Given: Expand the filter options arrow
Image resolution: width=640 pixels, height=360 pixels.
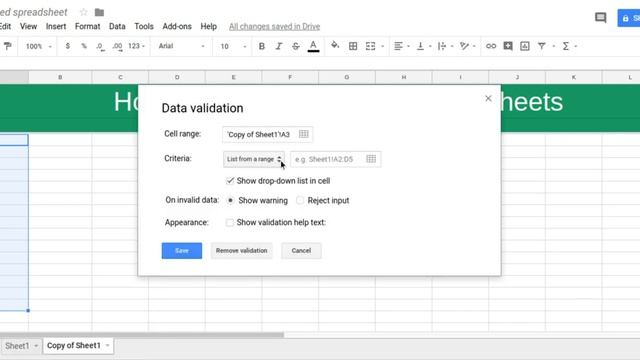Looking at the screenshot, I should click(553, 47).
